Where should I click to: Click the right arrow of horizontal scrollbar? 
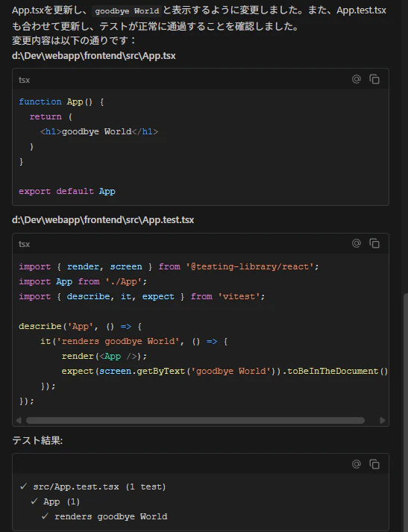click(x=382, y=420)
